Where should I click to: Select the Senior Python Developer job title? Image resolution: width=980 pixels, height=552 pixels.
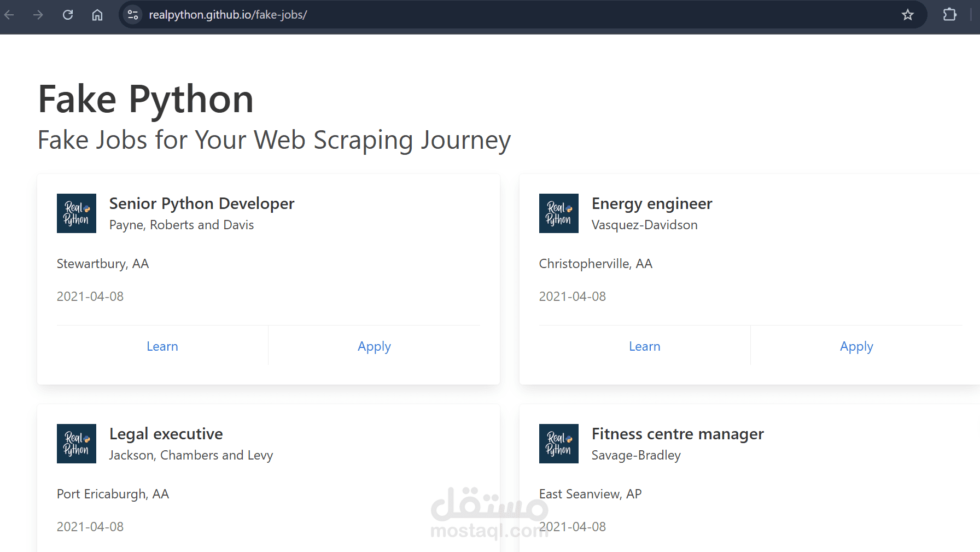point(202,204)
